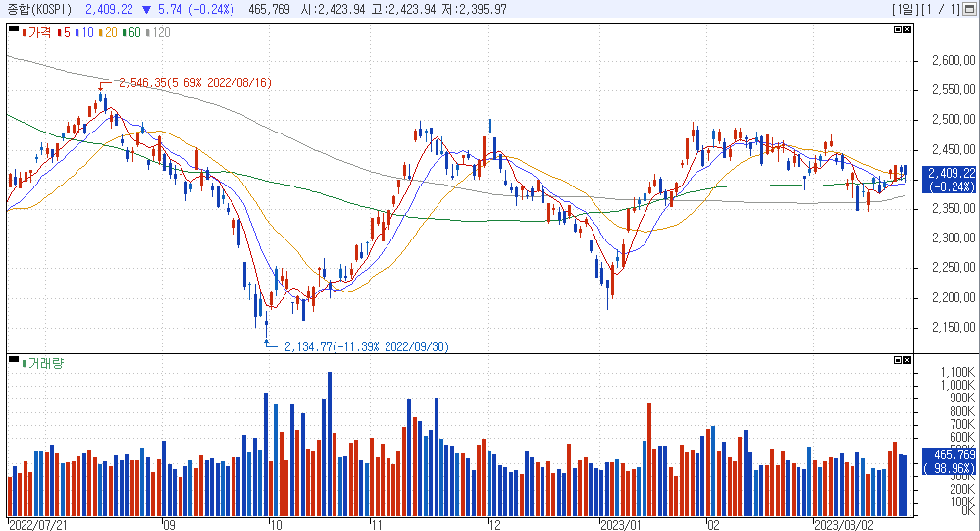Select the 10-day moving average legend
This screenshot has height=531, width=980.
pyautogui.click(x=84, y=32)
